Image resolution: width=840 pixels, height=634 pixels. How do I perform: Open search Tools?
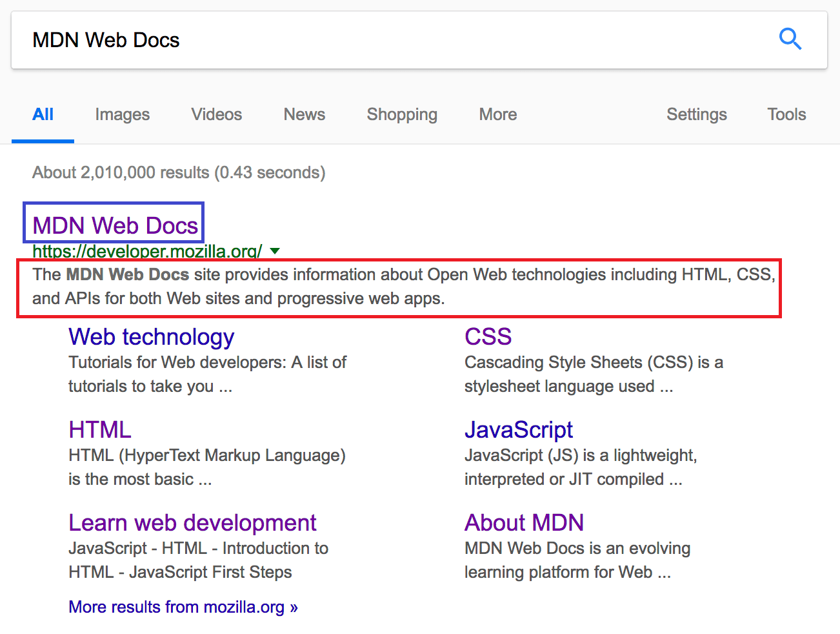[x=786, y=114]
